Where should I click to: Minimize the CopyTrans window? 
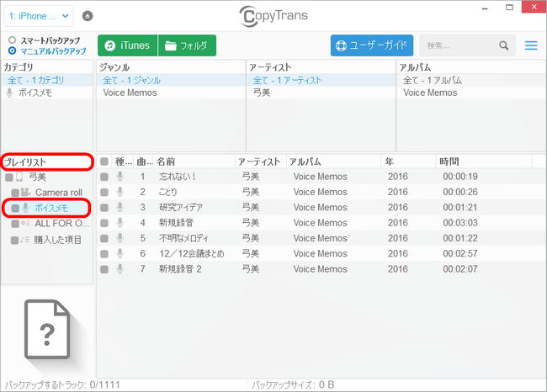tap(485, 8)
